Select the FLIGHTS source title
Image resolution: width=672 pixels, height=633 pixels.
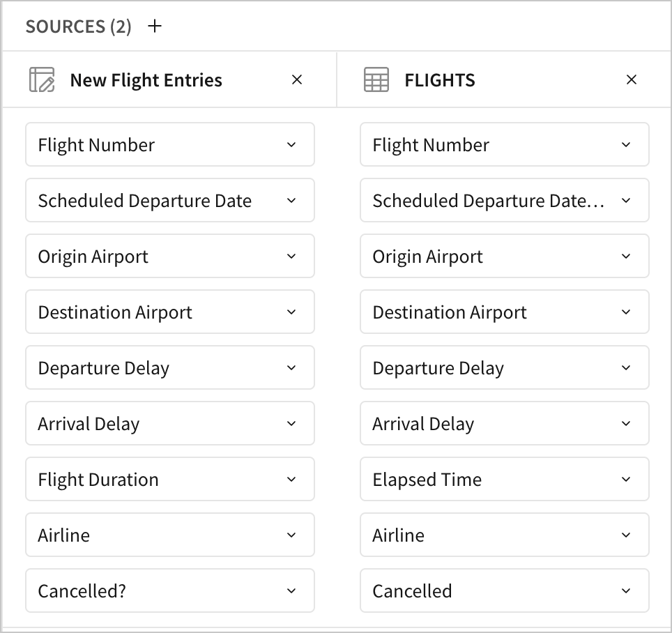pos(440,80)
